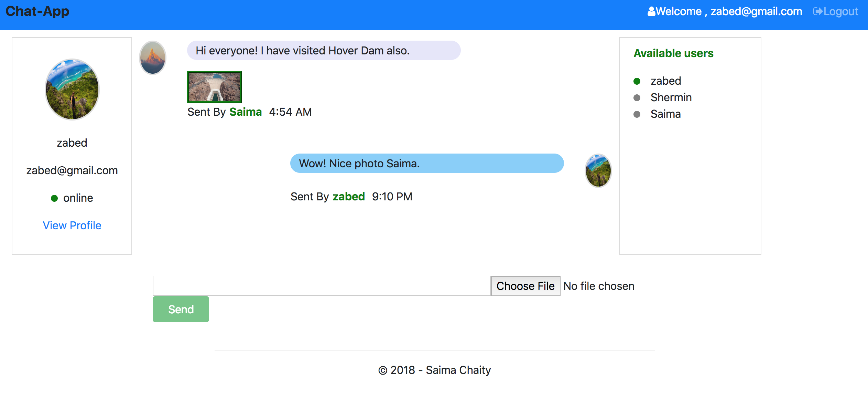Click zabed's beach avatar beside his reply
Image resolution: width=868 pixels, height=398 pixels.
pos(598,170)
